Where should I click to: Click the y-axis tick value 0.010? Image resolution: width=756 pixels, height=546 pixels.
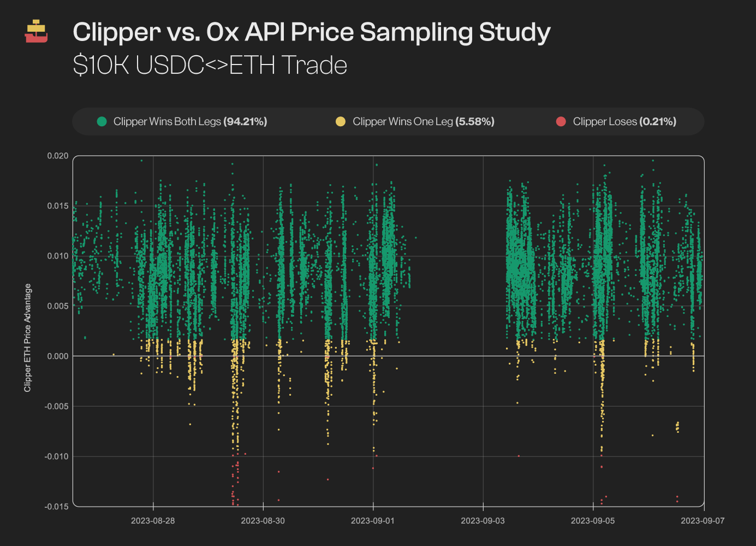[58, 256]
